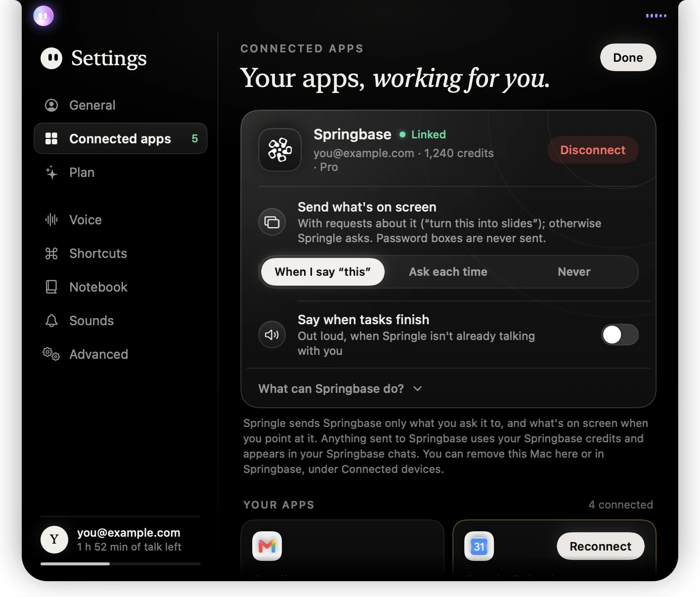Select Ask each time option
This screenshot has height=597, width=700.
[x=448, y=272]
